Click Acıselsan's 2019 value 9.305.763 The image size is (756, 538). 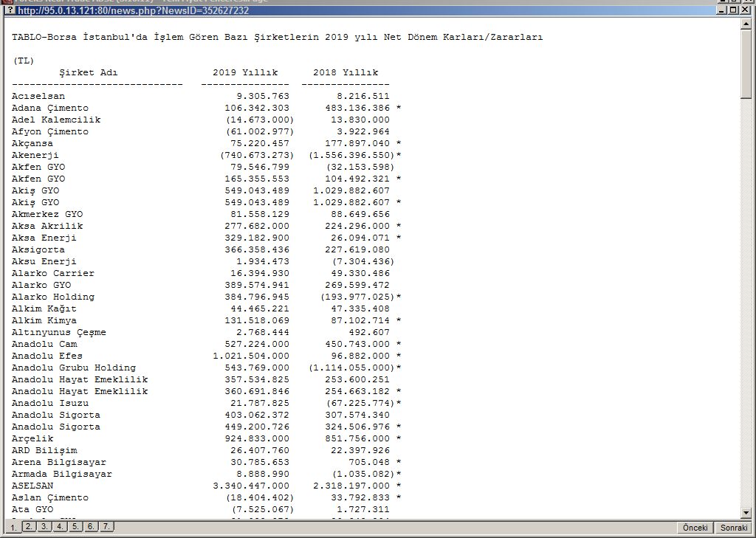point(263,96)
